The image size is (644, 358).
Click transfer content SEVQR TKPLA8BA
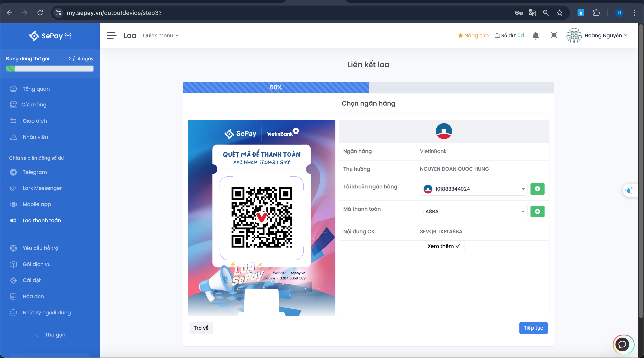click(x=441, y=232)
